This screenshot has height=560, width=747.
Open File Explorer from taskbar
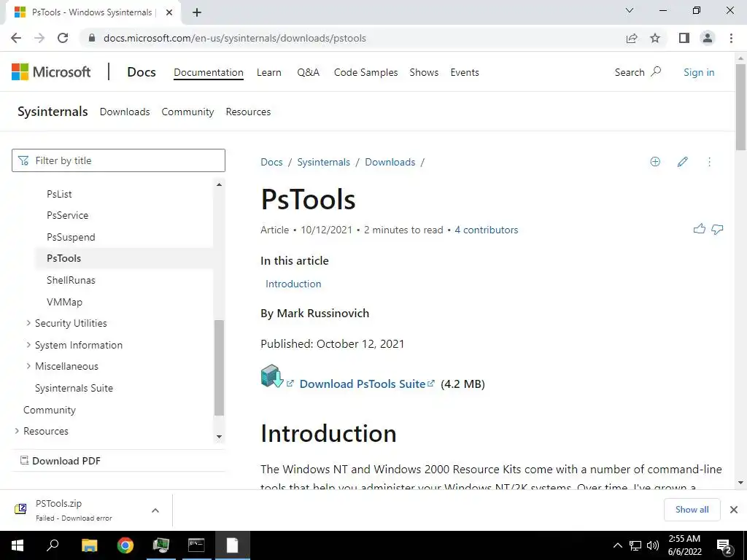(89, 545)
